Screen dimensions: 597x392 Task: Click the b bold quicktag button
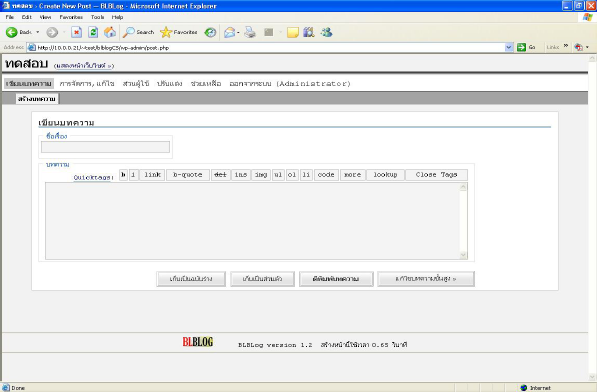(x=123, y=175)
